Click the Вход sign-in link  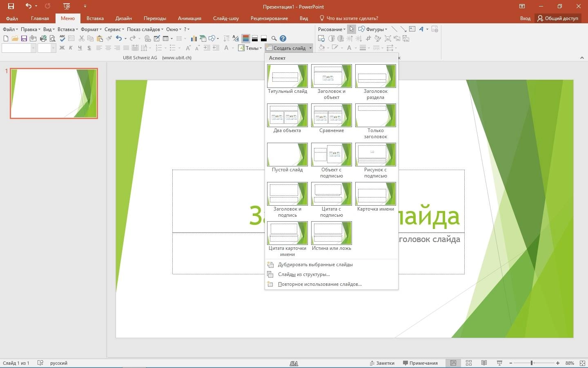point(525,18)
